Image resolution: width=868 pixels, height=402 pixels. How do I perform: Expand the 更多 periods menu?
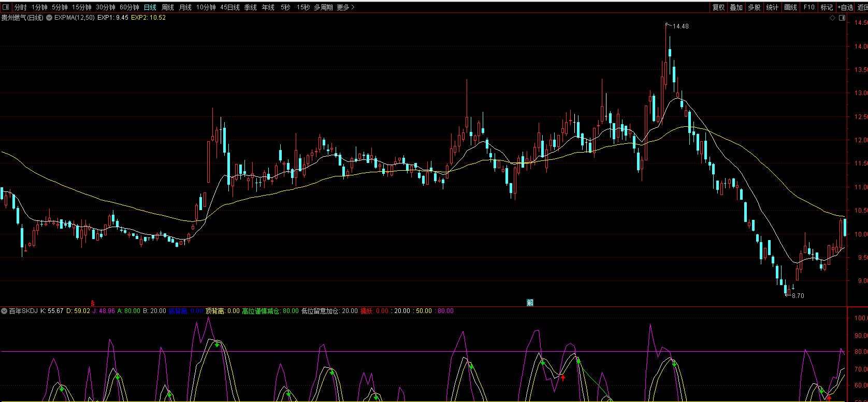(345, 7)
